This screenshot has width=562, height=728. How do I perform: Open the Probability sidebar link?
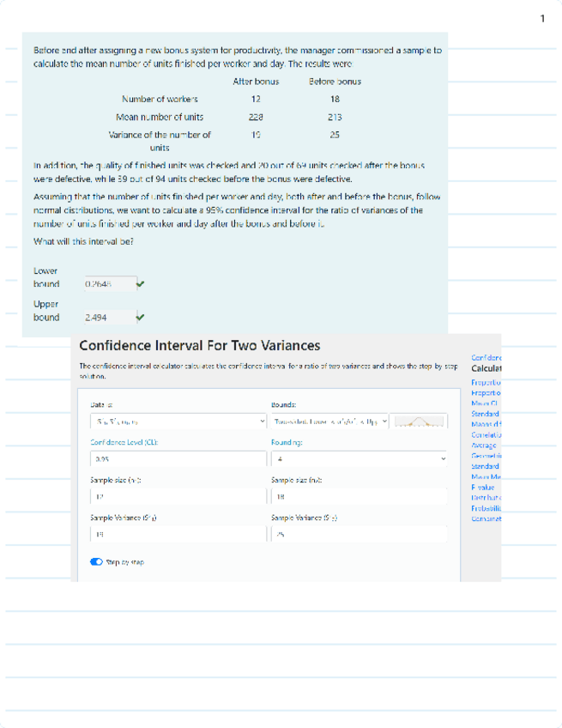tap(486, 508)
